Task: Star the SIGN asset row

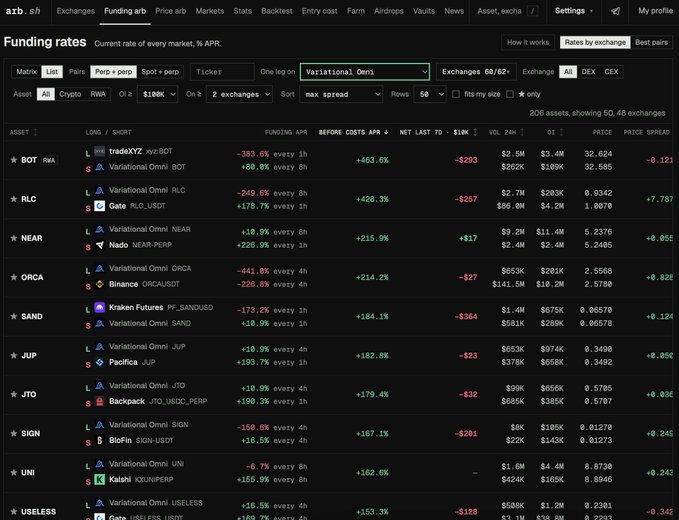Action: pos(14,433)
